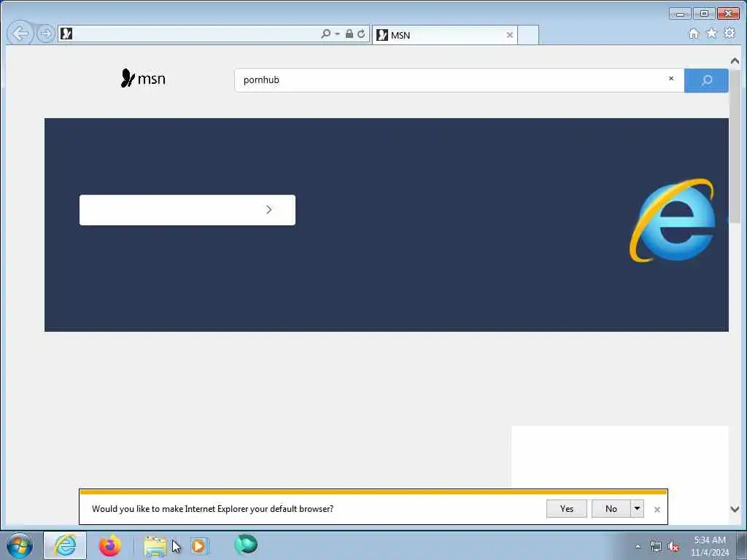Open Windows Media Player taskbar icon

click(200, 546)
